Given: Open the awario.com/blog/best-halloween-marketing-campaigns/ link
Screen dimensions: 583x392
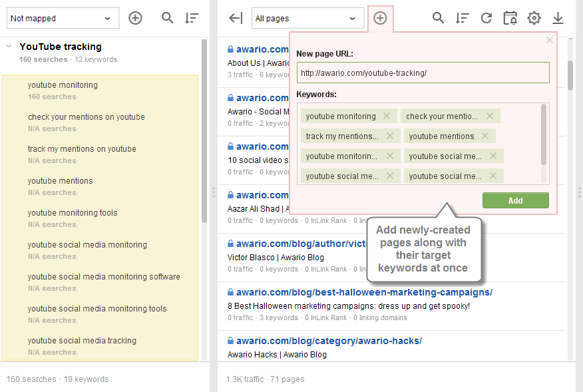Looking at the screenshot, I should 364,292.
